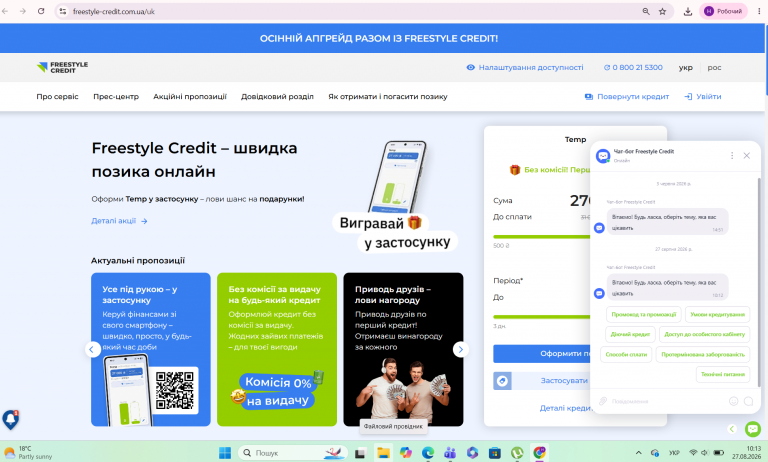
Task: Click the Оформити button in the calculator
Action: click(542, 353)
